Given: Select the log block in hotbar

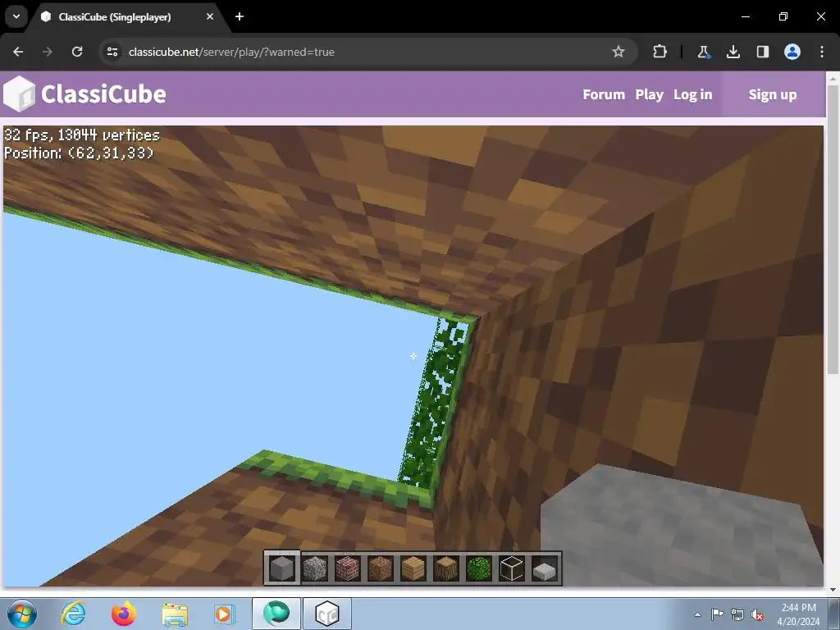Looking at the screenshot, I should pyautogui.click(x=445, y=568).
